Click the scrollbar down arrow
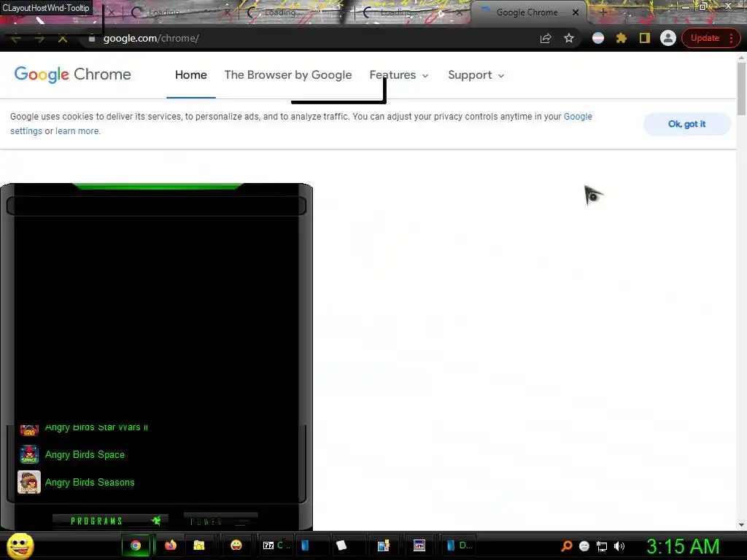Image resolution: width=747 pixels, height=560 pixels. pyautogui.click(x=741, y=525)
